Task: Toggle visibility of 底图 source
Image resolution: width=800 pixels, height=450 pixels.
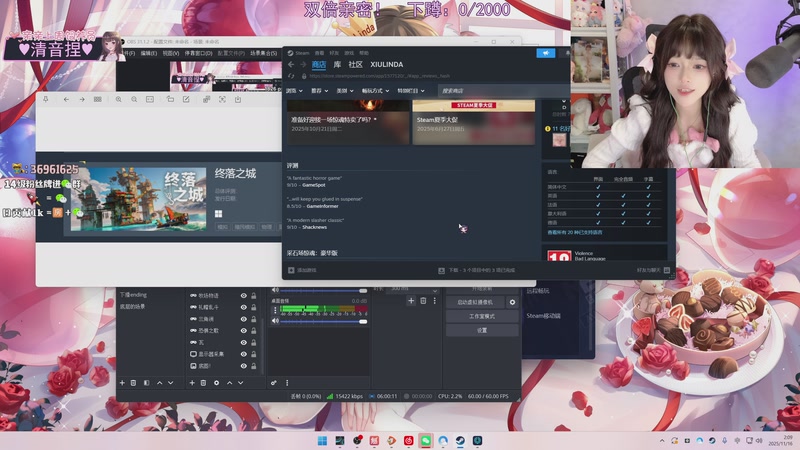Action: point(243,366)
